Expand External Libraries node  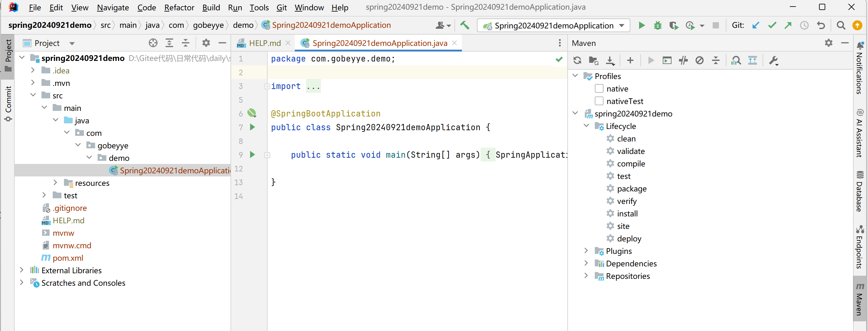click(x=22, y=270)
